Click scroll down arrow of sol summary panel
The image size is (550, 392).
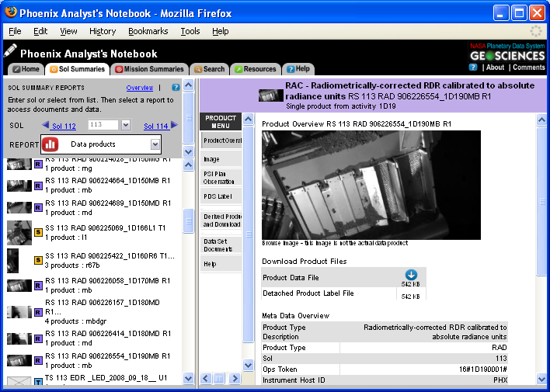(x=188, y=151)
